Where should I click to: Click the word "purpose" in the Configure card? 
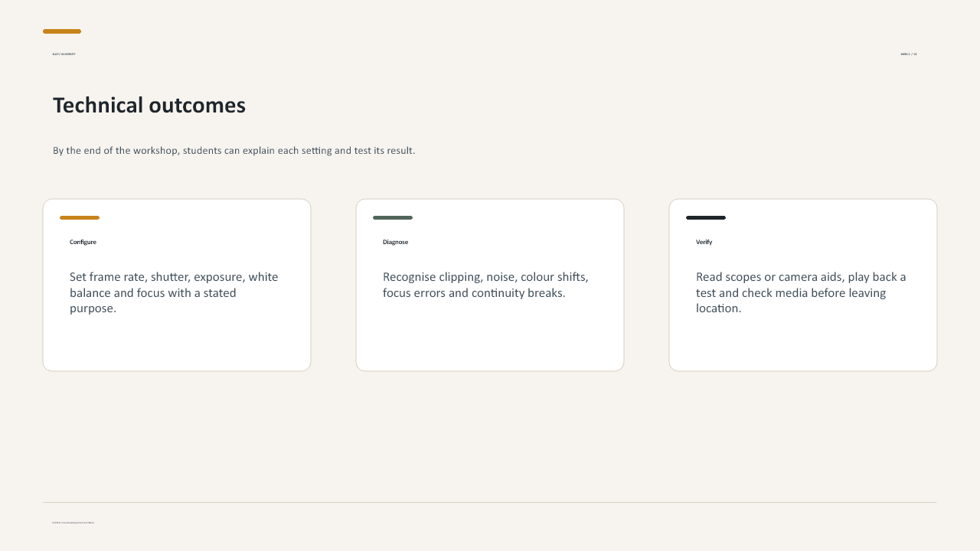click(x=91, y=309)
